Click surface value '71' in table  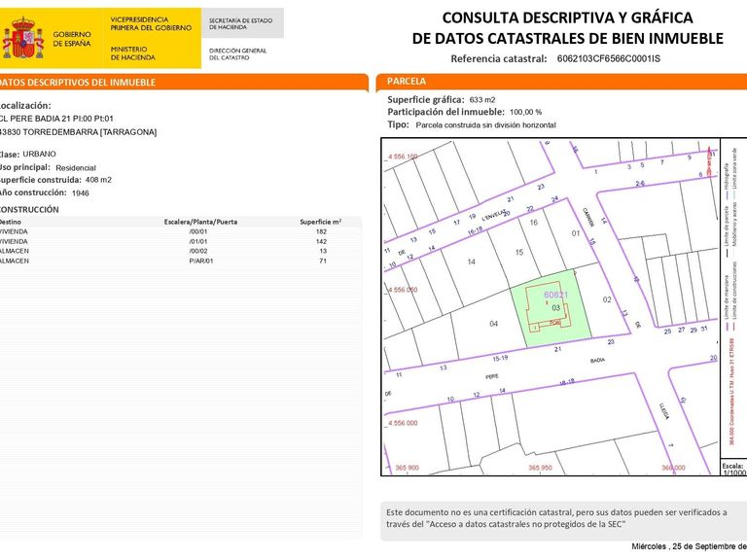point(323,261)
